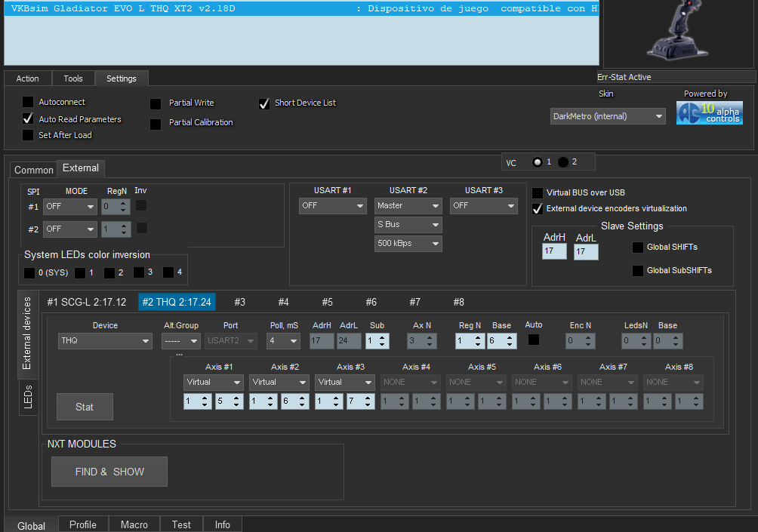Screen dimensions: 758x532
Task: Open the 500 kBps baud rate dropdown
Action: pos(408,244)
